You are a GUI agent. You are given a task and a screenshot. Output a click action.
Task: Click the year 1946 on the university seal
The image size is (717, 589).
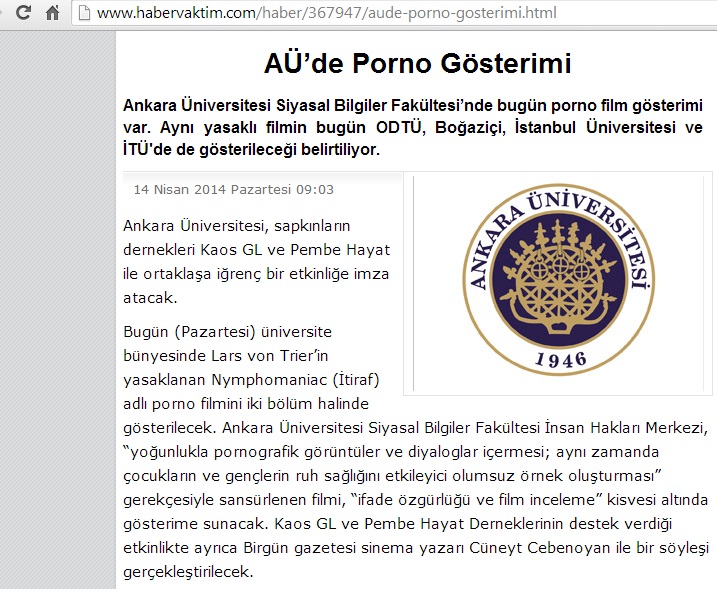coord(559,357)
